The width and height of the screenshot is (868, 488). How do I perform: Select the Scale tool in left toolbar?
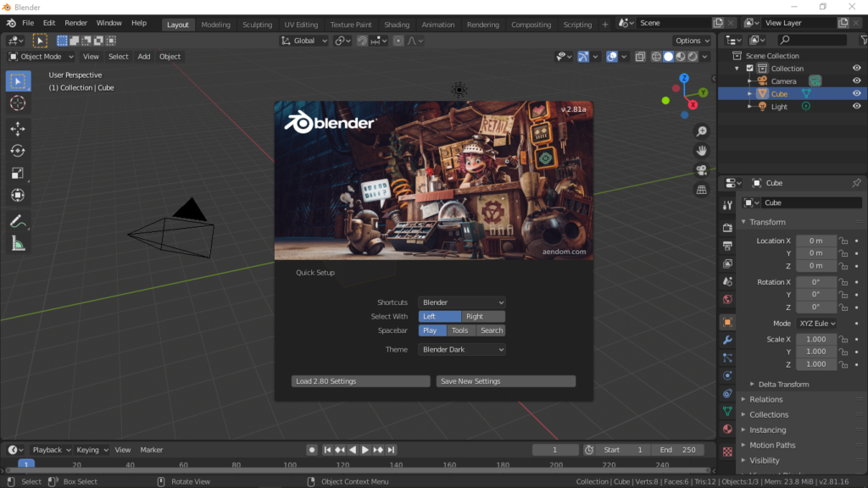pyautogui.click(x=18, y=173)
